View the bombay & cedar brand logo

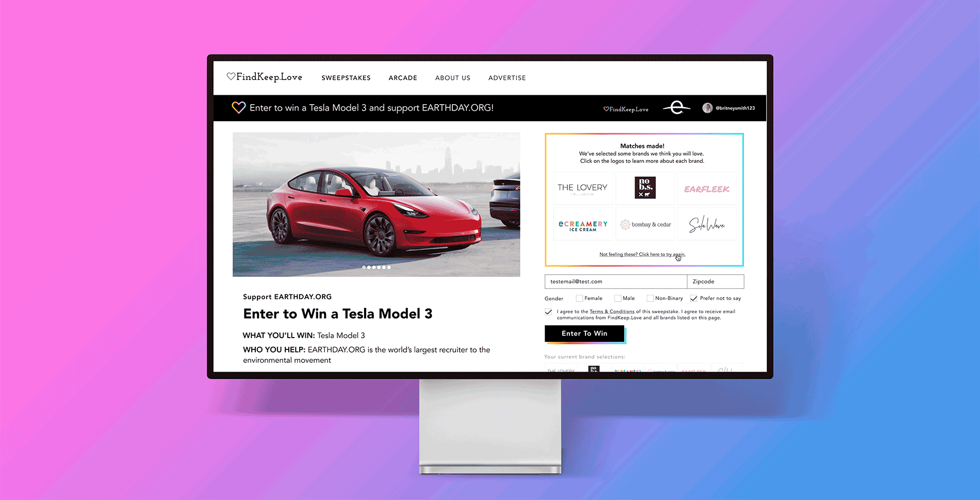pyautogui.click(x=645, y=225)
